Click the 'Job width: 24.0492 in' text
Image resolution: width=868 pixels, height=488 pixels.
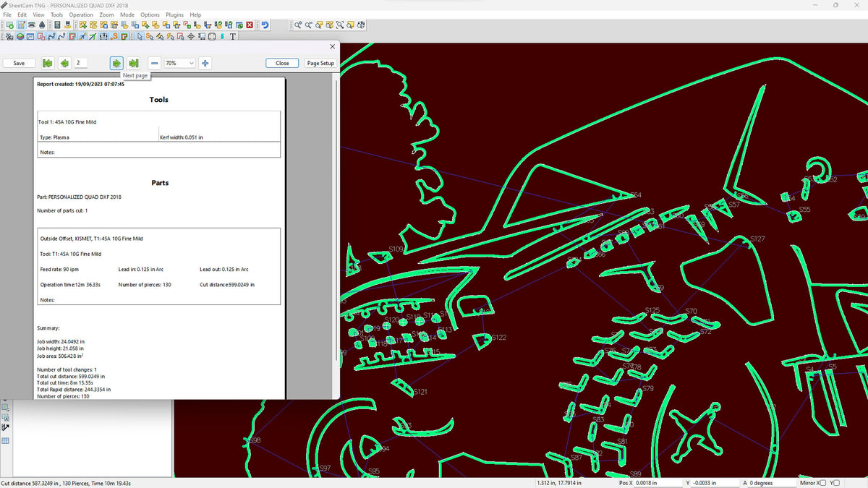[61, 341]
